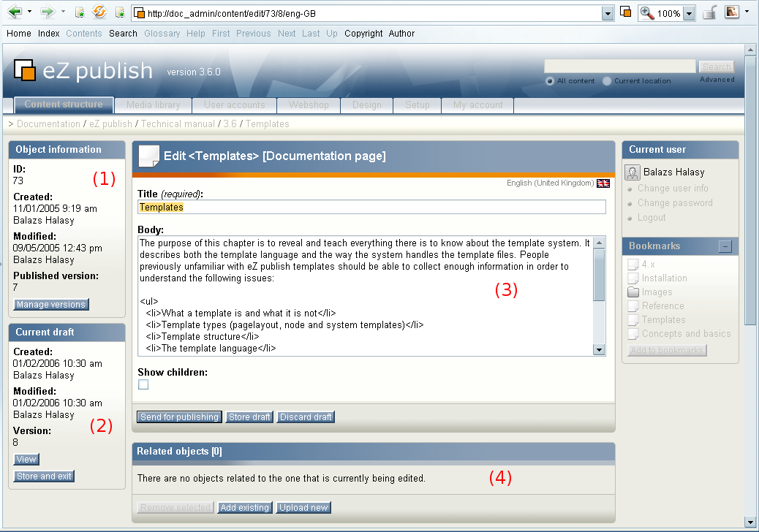The image size is (759, 532).
Task: Click the page icon beside Installation bookmark
Action: tap(633, 278)
